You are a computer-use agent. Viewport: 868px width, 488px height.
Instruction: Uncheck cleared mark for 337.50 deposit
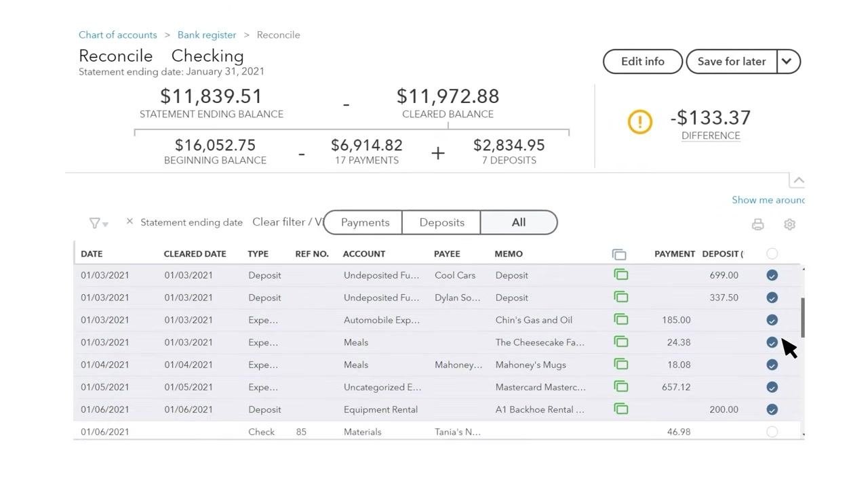tap(772, 298)
